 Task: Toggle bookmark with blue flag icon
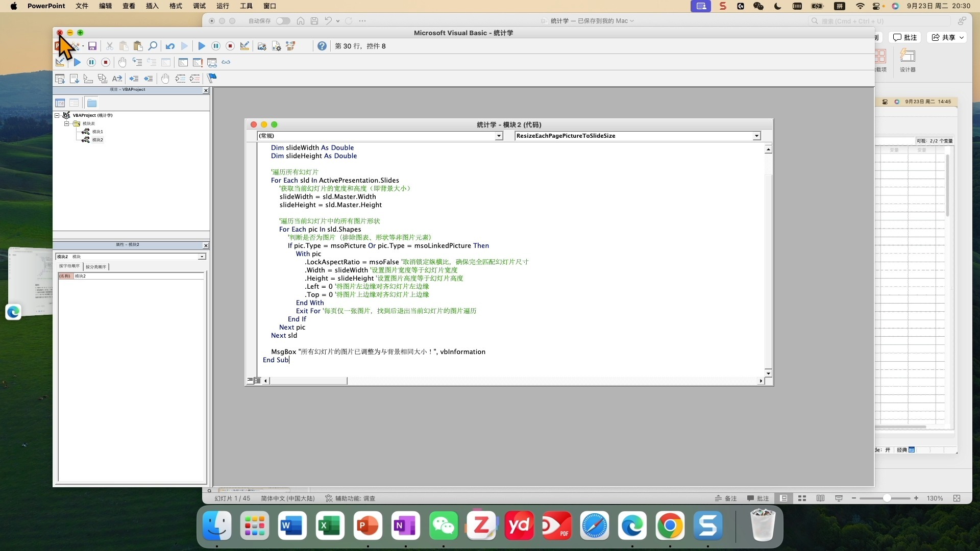(x=212, y=78)
